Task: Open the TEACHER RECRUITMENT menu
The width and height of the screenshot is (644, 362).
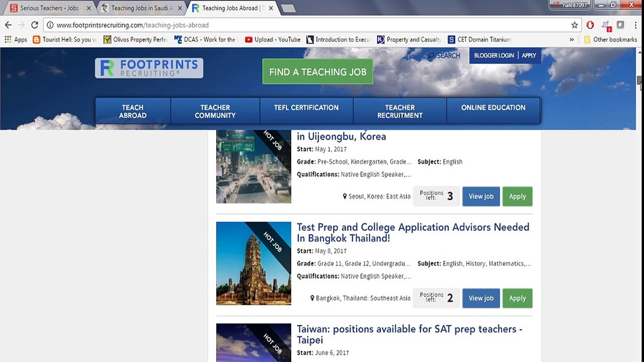Action: [400, 111]
